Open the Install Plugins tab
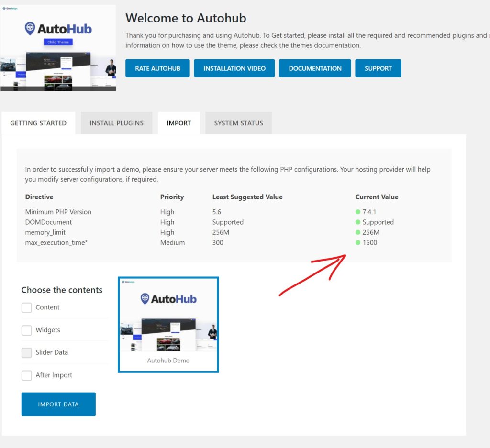The image size is (490, 448). [x=117, y=123]
